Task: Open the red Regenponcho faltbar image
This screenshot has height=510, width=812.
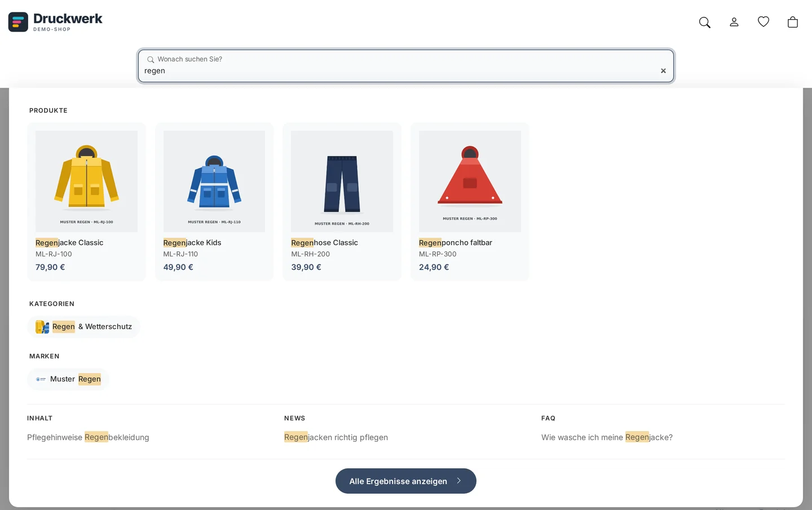Action: [470, 181]
